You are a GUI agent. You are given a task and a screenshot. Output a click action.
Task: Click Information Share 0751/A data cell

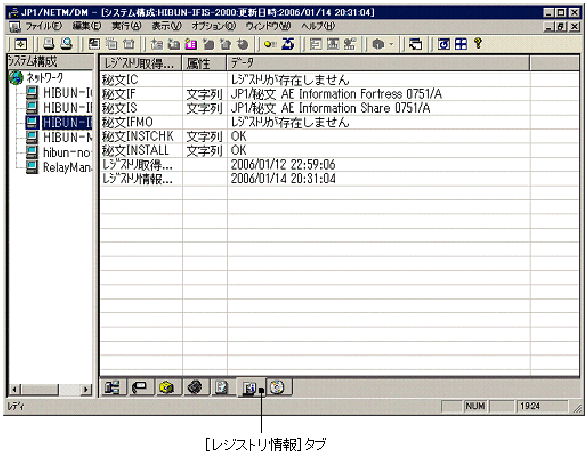click(330, 108)
